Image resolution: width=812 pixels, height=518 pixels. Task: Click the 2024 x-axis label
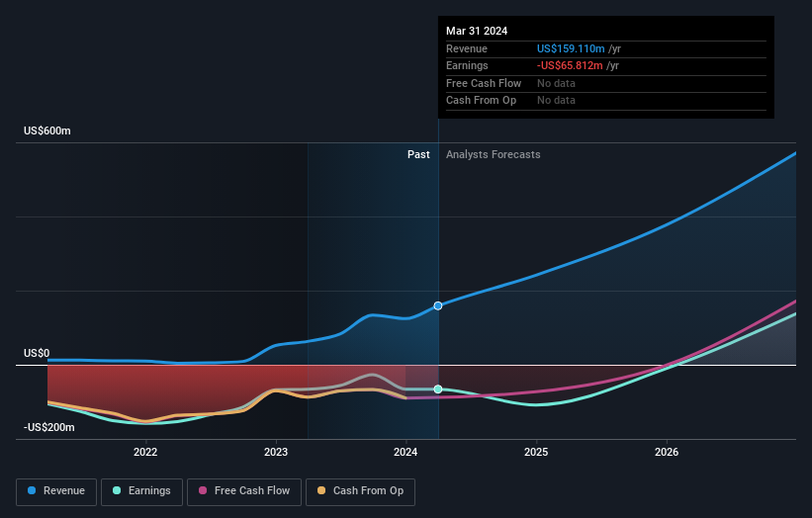click(x=406, y=452)
